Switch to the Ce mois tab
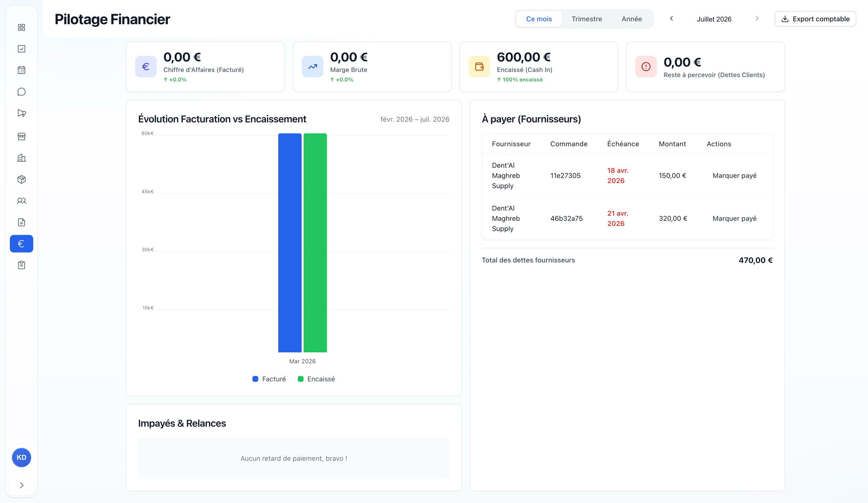 [539, 19]
